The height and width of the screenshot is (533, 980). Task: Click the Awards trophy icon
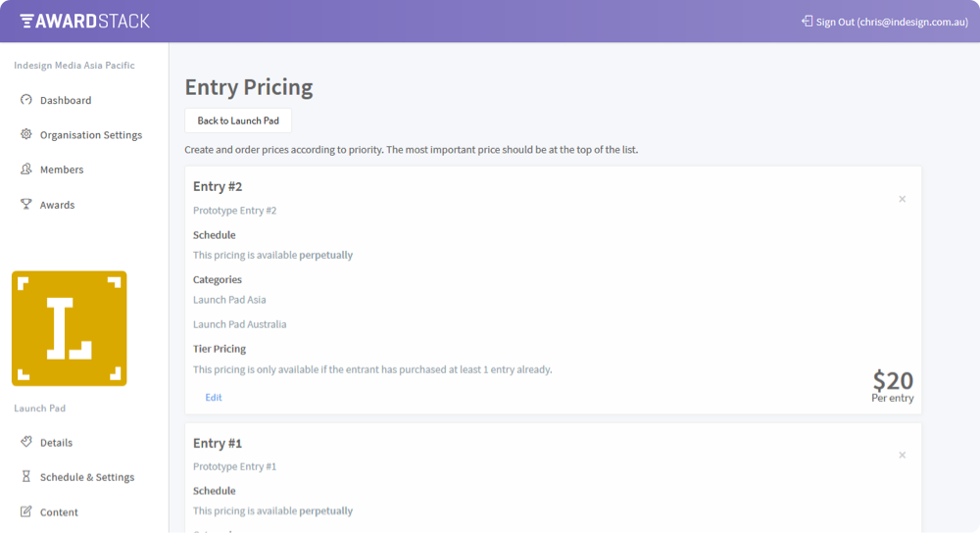click(x=25, y=204)
